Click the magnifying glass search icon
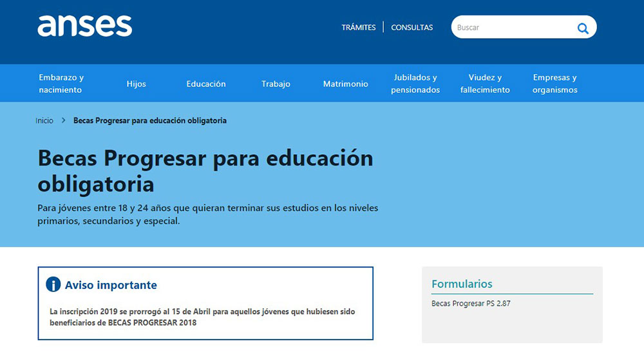 tap(582, 28)
